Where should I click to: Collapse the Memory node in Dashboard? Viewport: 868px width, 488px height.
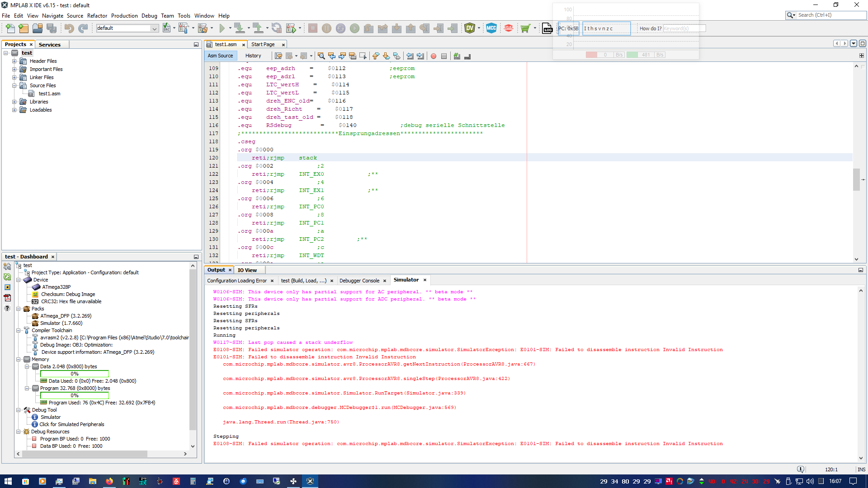click(19, 359)
